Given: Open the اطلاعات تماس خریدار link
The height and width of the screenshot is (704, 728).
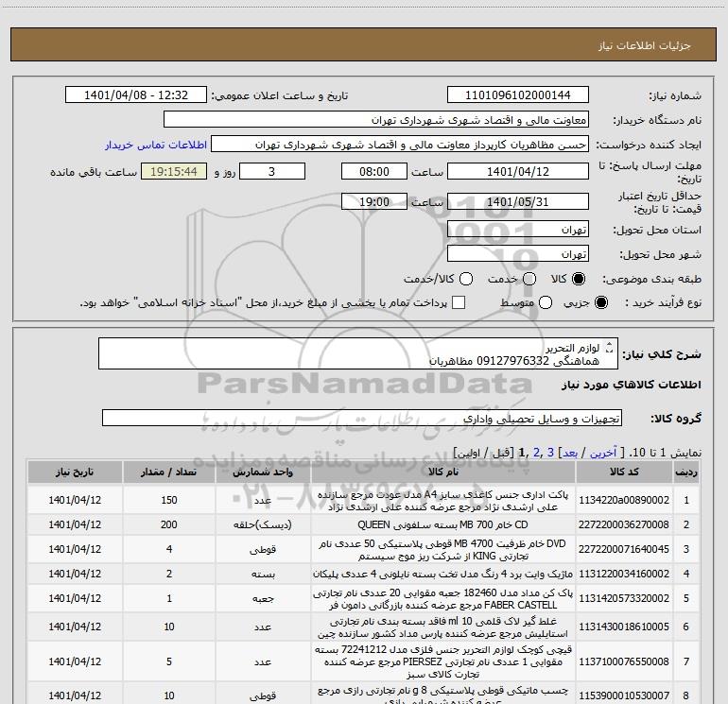Looking at the screenshot, I should (x=156, y=145).
